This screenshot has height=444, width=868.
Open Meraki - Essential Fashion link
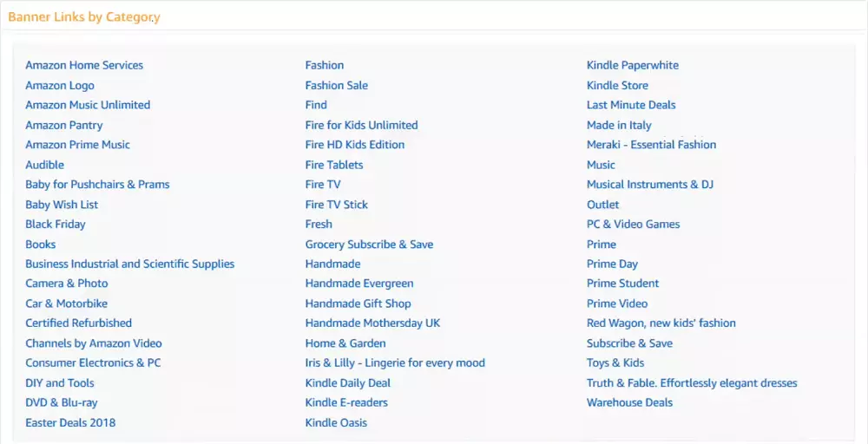tap(652, 144)
